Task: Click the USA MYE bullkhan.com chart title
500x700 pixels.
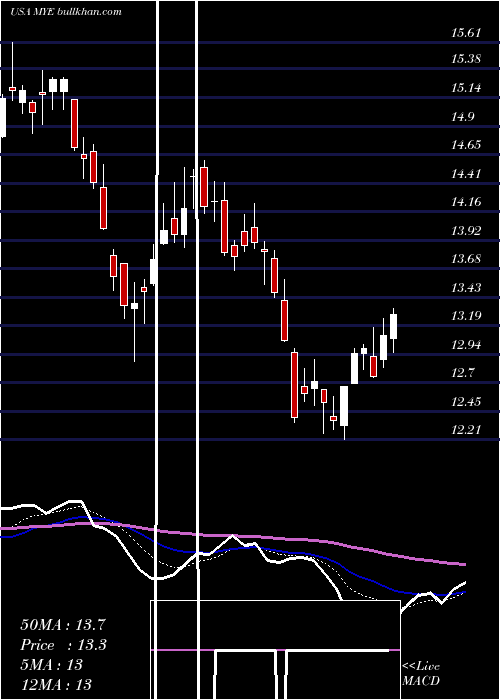Action: (x=66, y=12)
